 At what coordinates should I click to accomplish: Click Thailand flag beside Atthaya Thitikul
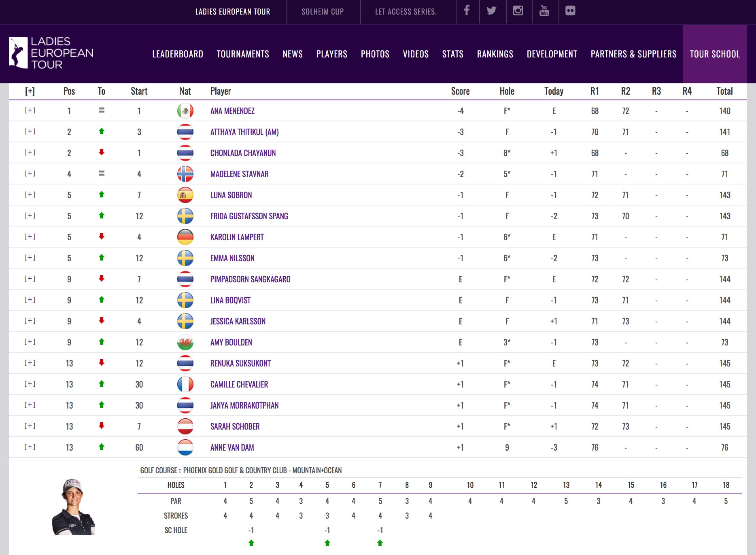[185, 131]
